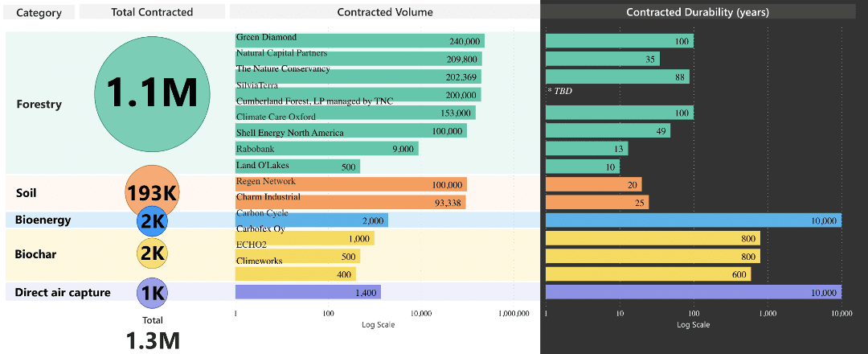
Task: Select the 202,369 volume bar
Action: point(358,76)
